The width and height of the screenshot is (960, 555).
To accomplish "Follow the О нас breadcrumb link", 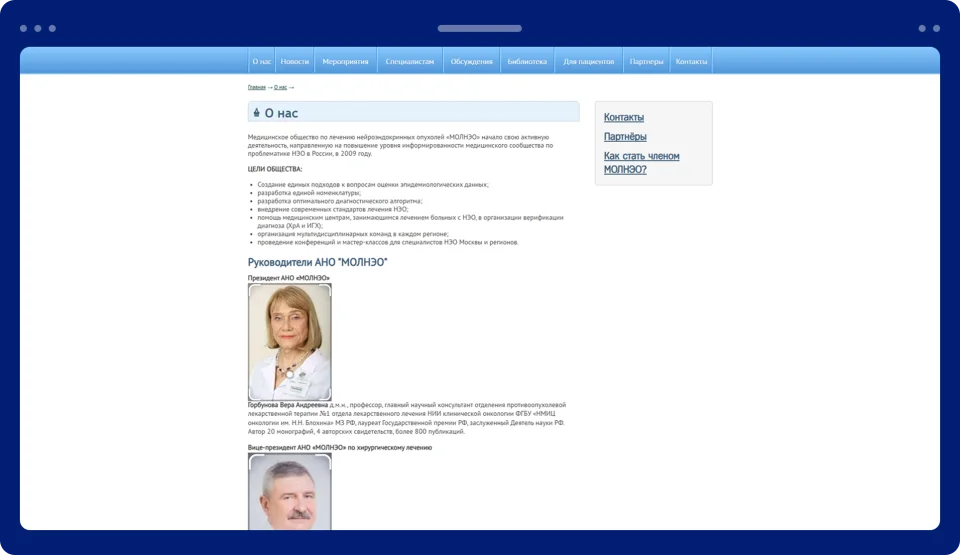I will tap(280, 87).
